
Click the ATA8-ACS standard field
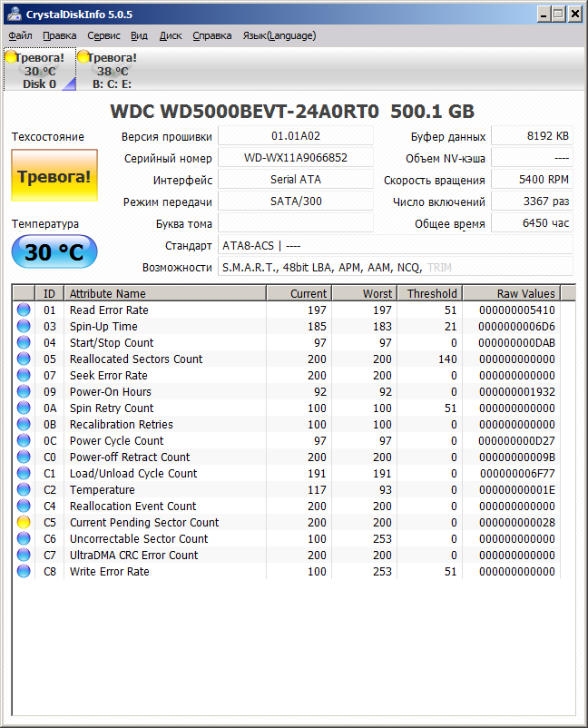click(396, 245)
